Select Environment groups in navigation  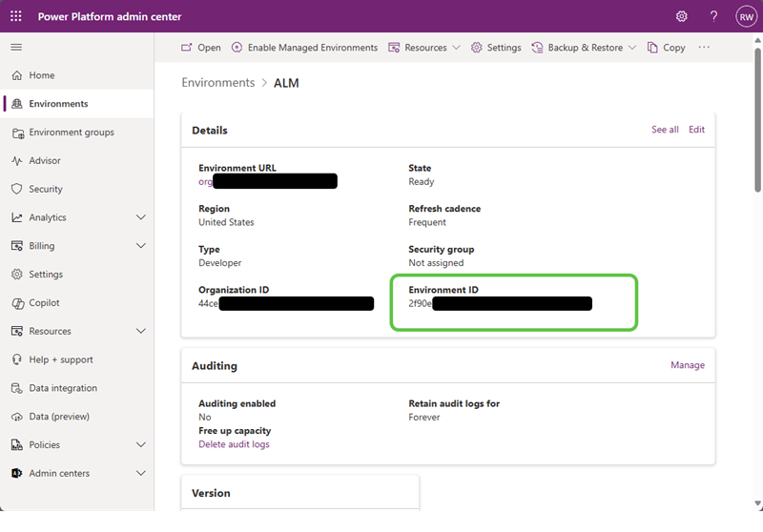coord(72,133)
